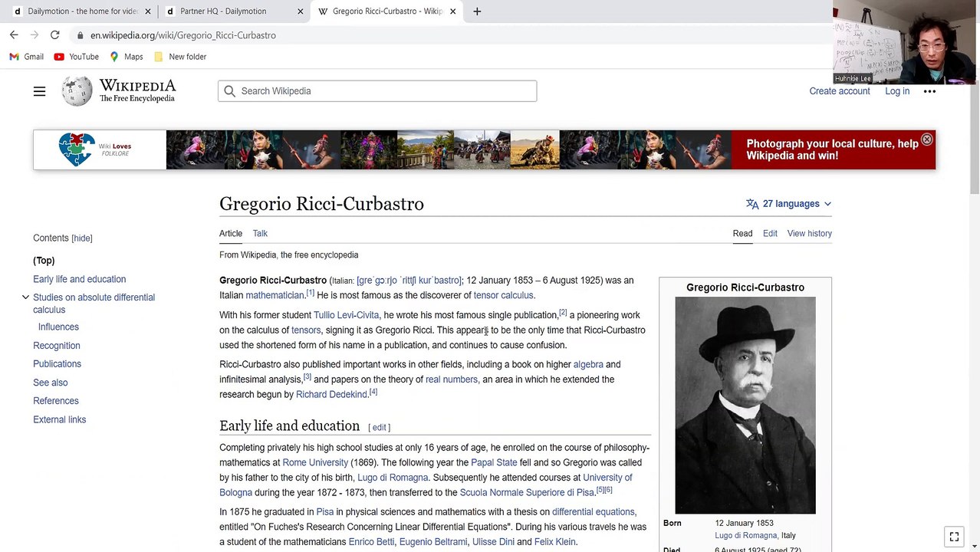The image size is (980, 552).
Task: Select the Read tab
Action: (742, 233)
